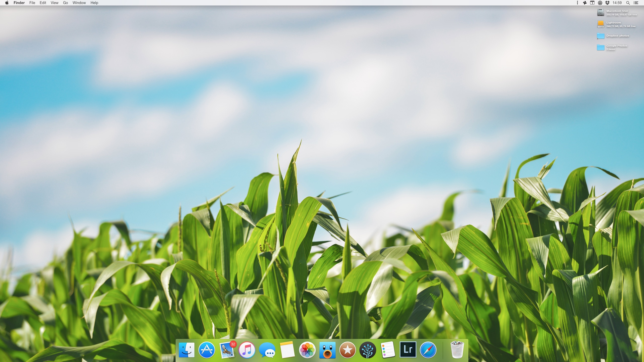Open the Trash in the Dock
The image size is (644, 362).
(x=457, y=349)
